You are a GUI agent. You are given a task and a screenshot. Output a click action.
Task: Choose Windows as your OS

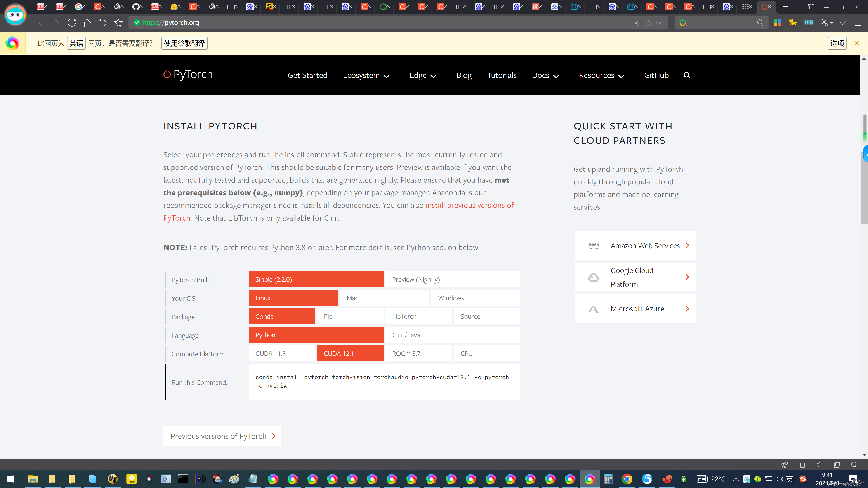coord(475,298)
